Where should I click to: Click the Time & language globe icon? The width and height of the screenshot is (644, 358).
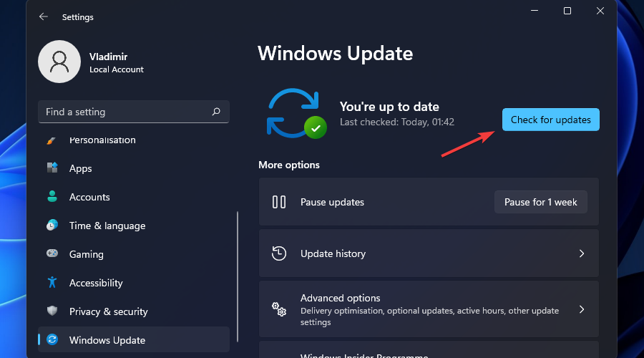coord(52,226)
